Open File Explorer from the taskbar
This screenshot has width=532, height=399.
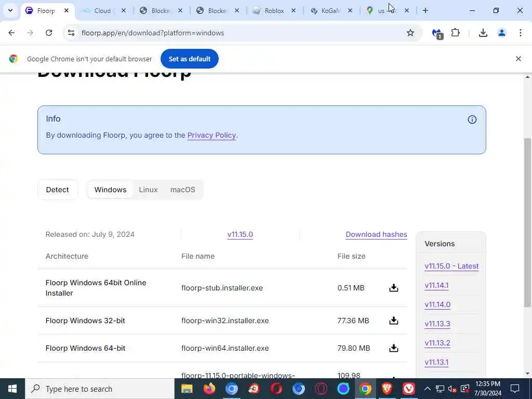pyautogui.click(x=187, y=389)
